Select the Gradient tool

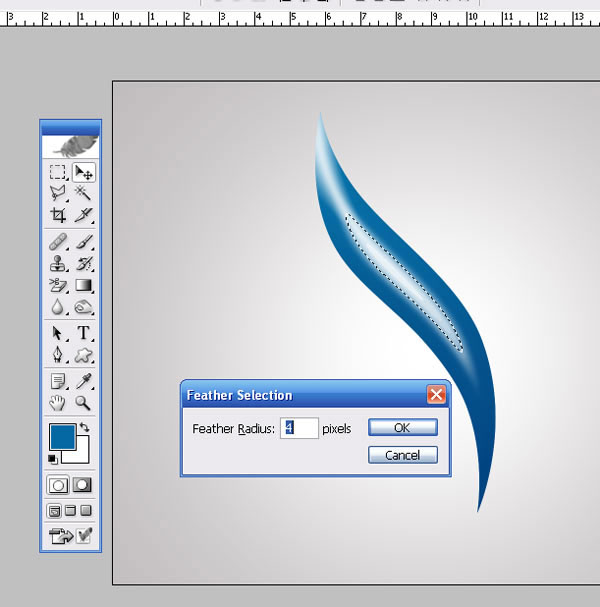point(83,285)
